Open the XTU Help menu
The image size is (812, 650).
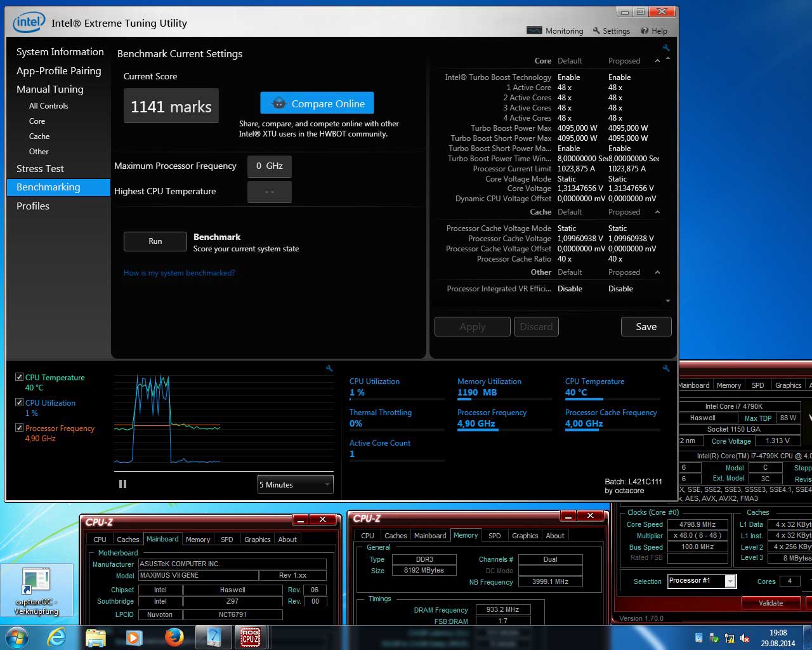point(654,30)
